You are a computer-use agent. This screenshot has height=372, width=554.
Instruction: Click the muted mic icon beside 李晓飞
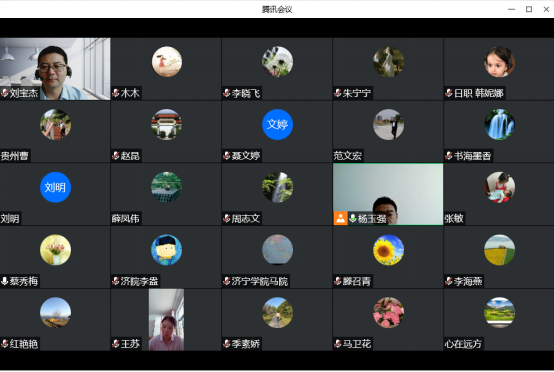[x=226, y=93]
